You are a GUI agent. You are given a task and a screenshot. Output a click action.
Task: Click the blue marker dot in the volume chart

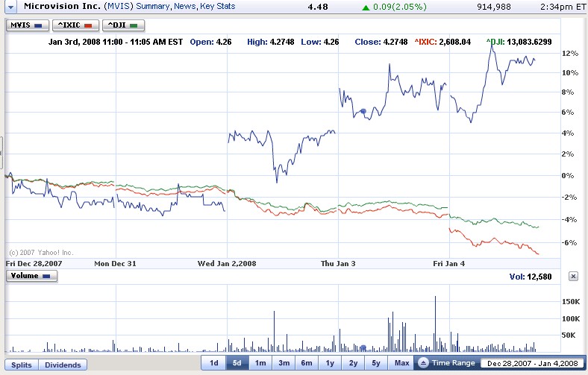(363, 348)
